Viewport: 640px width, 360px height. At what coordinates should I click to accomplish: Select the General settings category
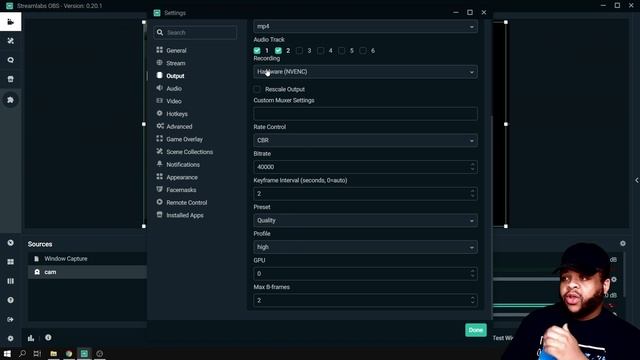coord(176,51)
